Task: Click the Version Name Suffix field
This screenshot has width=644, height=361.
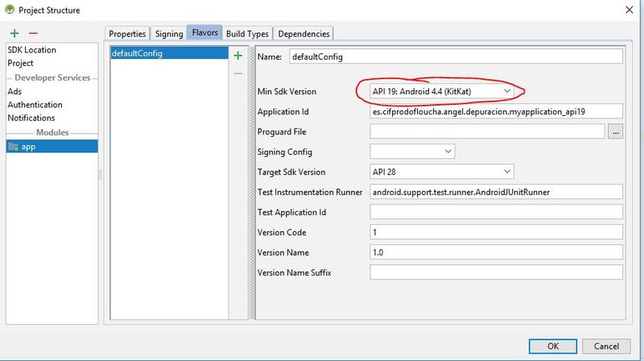Action: point(496,272)
